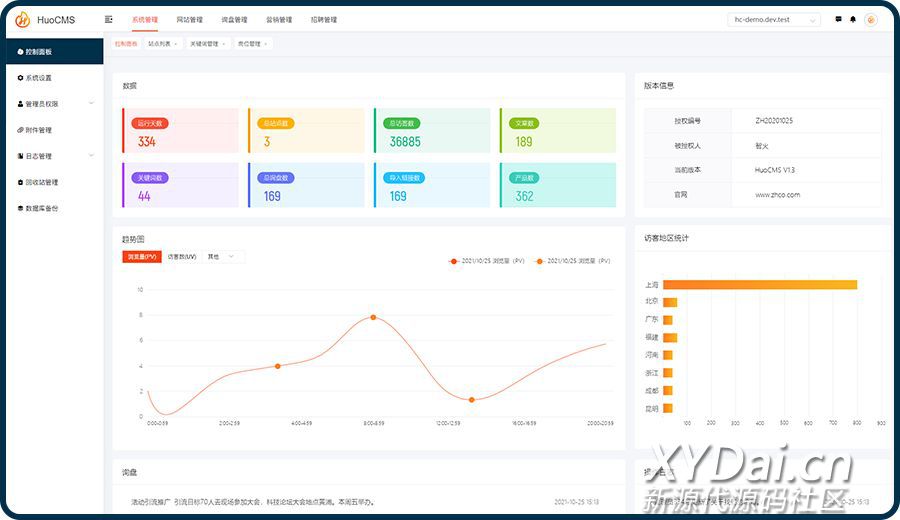Open the hc-demo.dev.test site dropdown

[775, 19]
